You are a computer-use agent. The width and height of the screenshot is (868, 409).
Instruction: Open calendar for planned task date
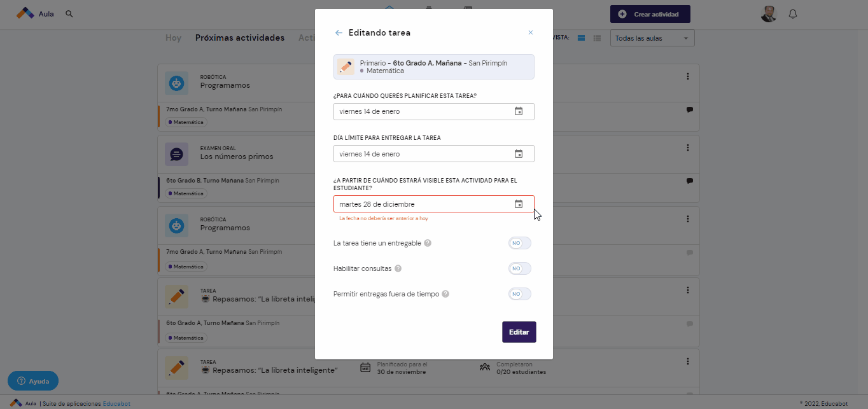519,111
